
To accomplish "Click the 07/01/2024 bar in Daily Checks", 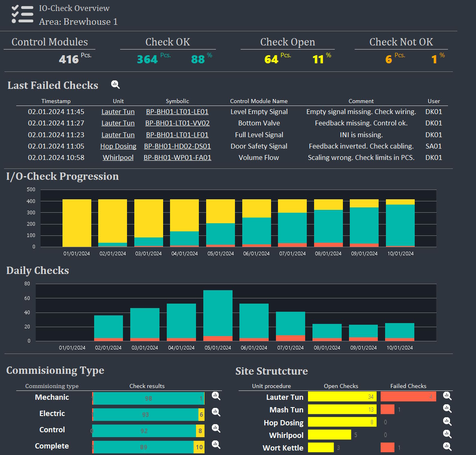I will (x=291, y=326).
